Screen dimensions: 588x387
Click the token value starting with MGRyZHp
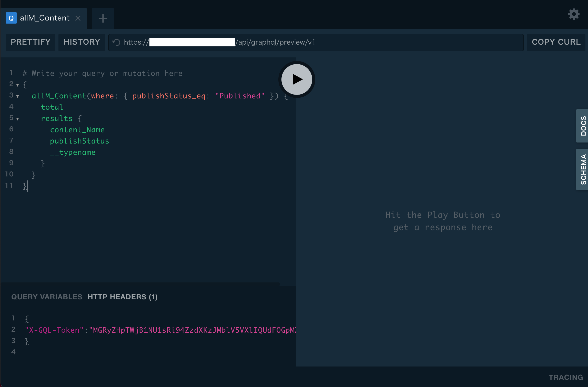pyautogui.click(x=192, y=330)
